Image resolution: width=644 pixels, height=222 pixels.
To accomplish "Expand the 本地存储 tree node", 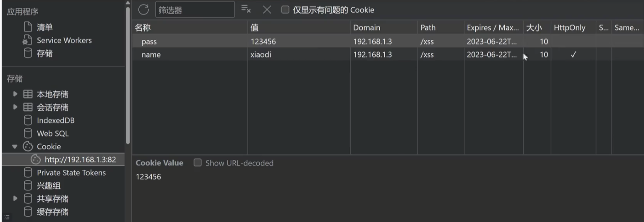I will click(15, 95).
